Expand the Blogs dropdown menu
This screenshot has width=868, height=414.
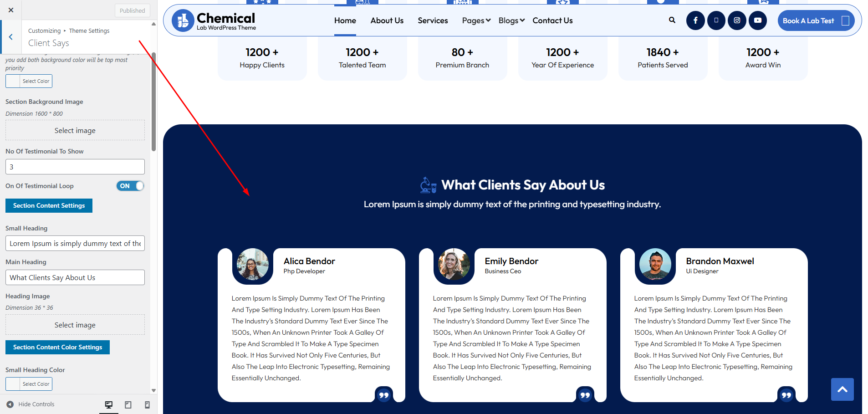click(x=511, y=20)
